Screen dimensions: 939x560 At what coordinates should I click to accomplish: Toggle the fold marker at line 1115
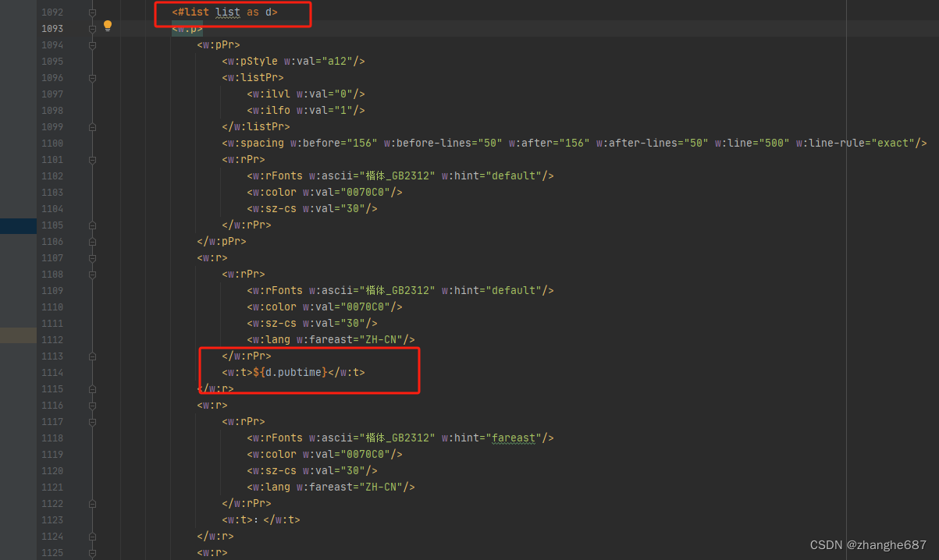(x=92, y=389)
